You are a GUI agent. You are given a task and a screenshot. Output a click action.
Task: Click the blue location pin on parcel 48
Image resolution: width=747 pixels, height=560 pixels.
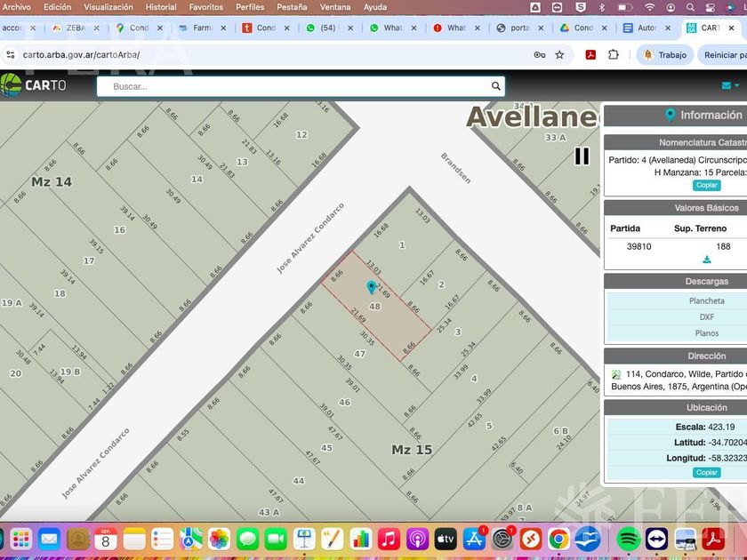[371, 287]
